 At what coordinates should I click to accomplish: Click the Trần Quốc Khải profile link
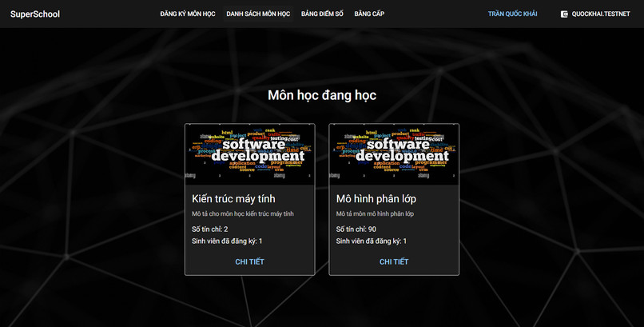513,14
